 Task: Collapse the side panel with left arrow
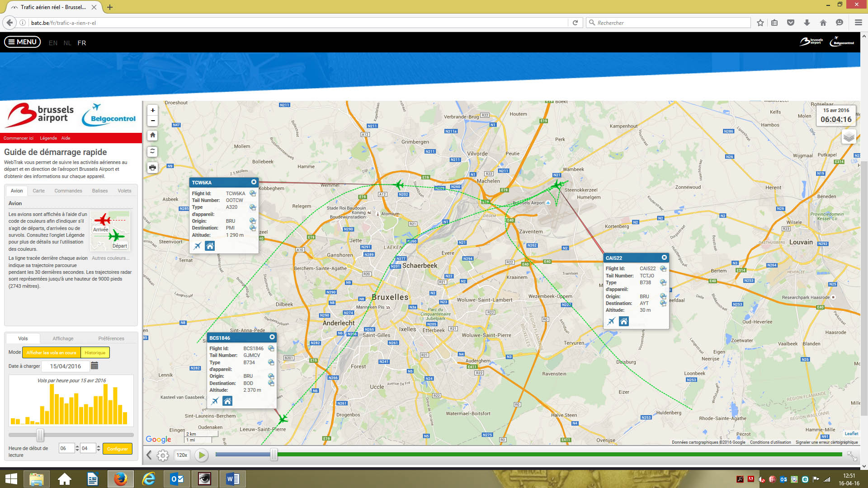point(149,455)
